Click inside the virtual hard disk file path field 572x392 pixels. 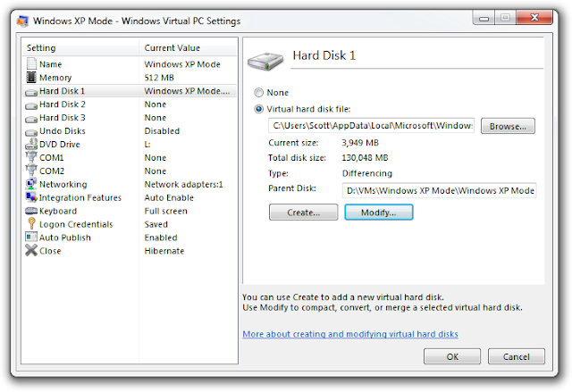[372, 126]
